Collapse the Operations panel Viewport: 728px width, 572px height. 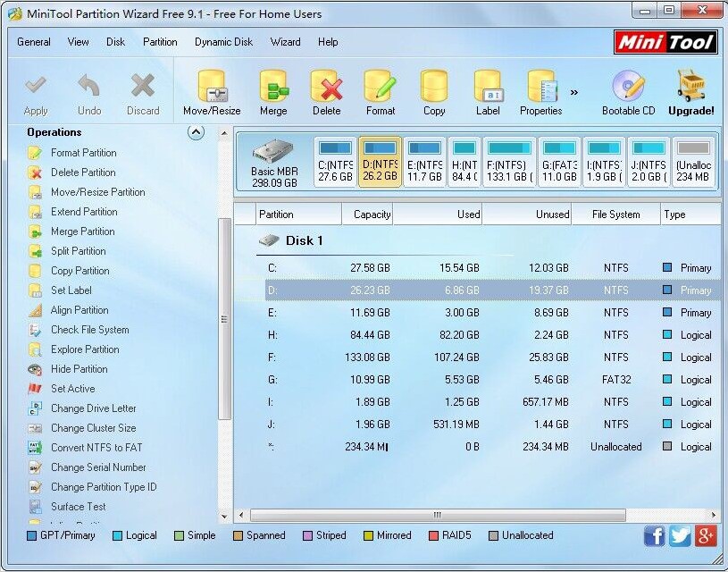pos(197,131)
